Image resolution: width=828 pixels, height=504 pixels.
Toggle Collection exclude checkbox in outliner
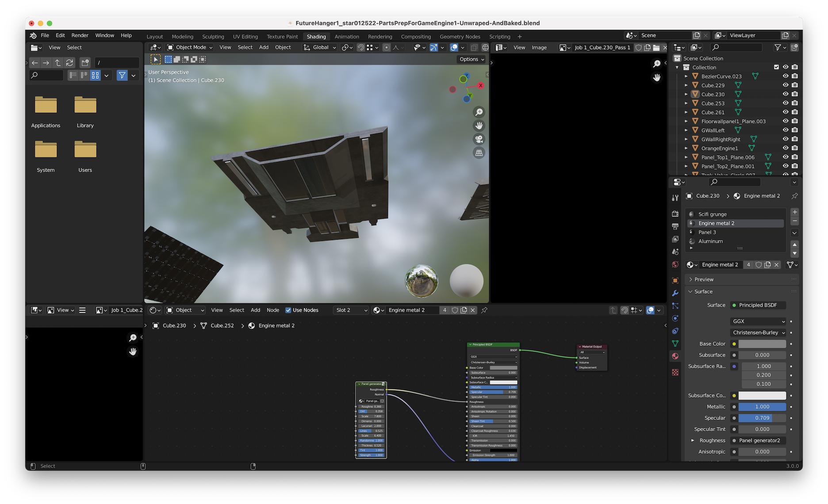point(776,67)
